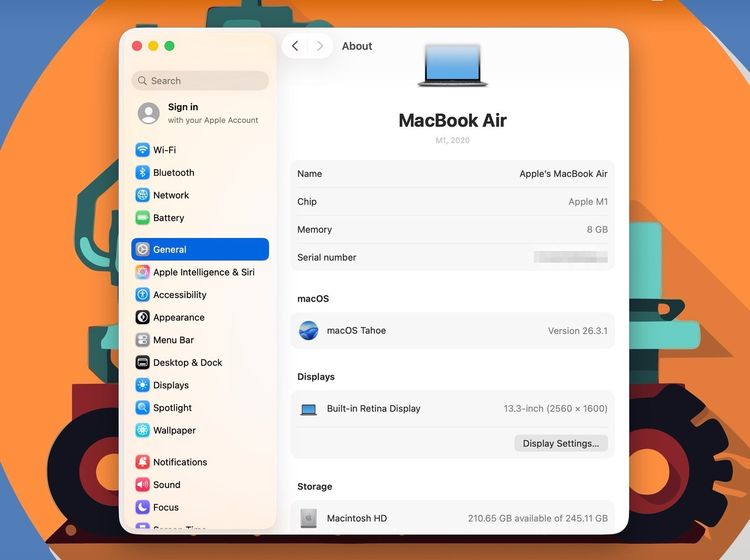Click the About title
750x560 pixels.
[x=357, y=46]
